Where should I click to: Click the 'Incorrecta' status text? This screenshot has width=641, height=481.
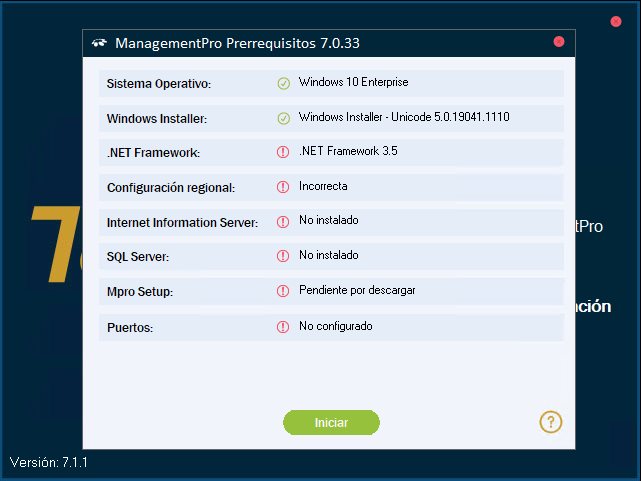click(323, 186)
